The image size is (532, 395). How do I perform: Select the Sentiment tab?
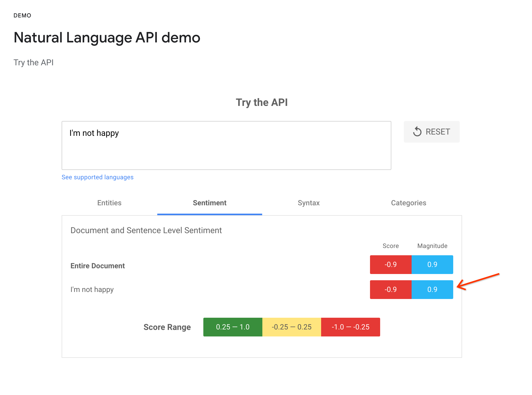click(x=210, y=203)
